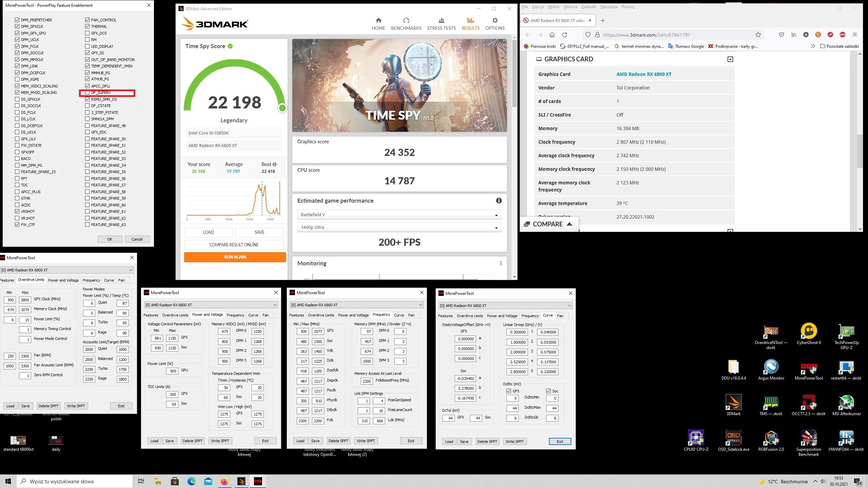Enable the DF_SUPERV checkbox
Viewport: 868px width, 488px height.
(x=87, y=93)
